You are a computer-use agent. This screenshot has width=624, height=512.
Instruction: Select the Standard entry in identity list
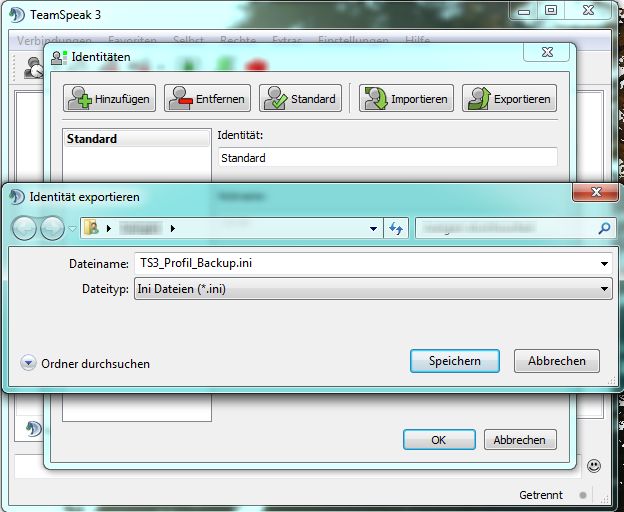click(136, 138)
